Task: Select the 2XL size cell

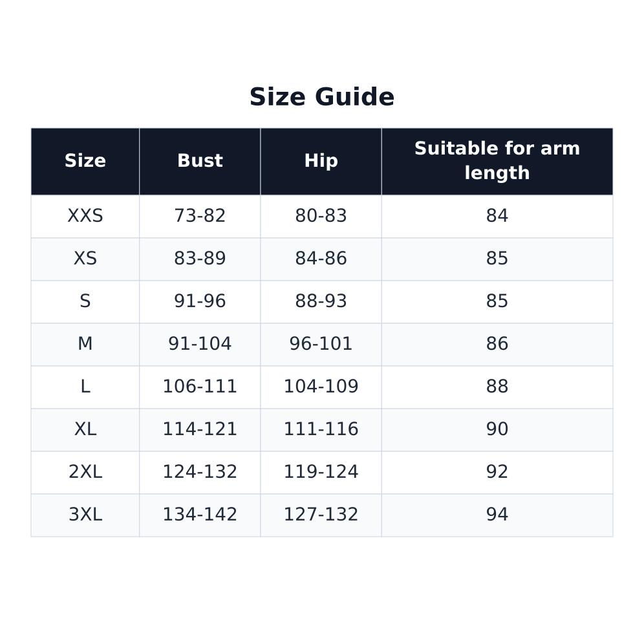Action: coord(85,472)
